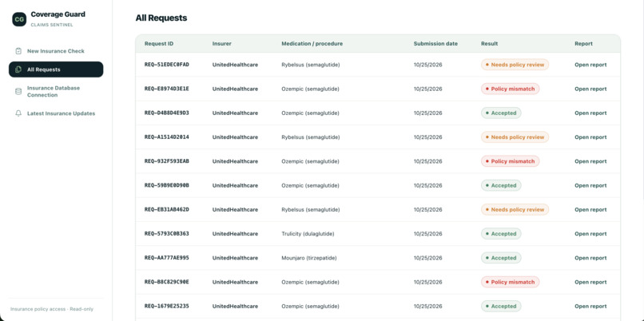Viewport: 644px width, 321px height.
Task: Click the Medication / procedure column header
Action: coord(312,43)
